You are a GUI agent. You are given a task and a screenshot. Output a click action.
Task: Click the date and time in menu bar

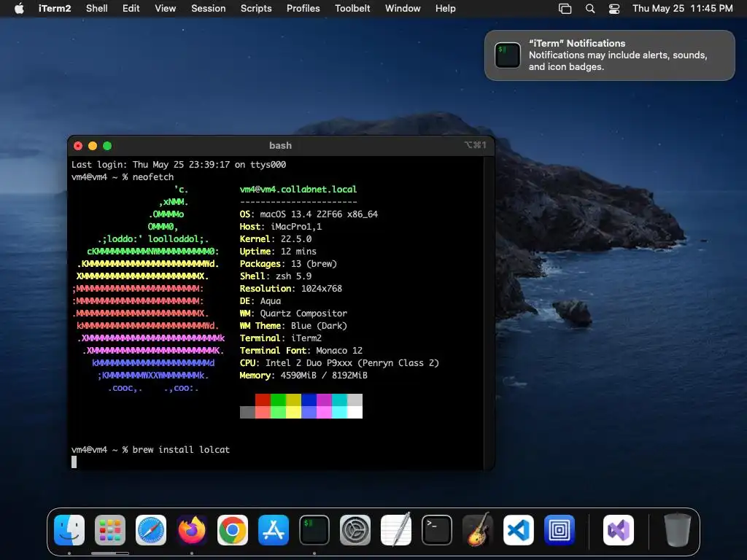click(682, 9)
